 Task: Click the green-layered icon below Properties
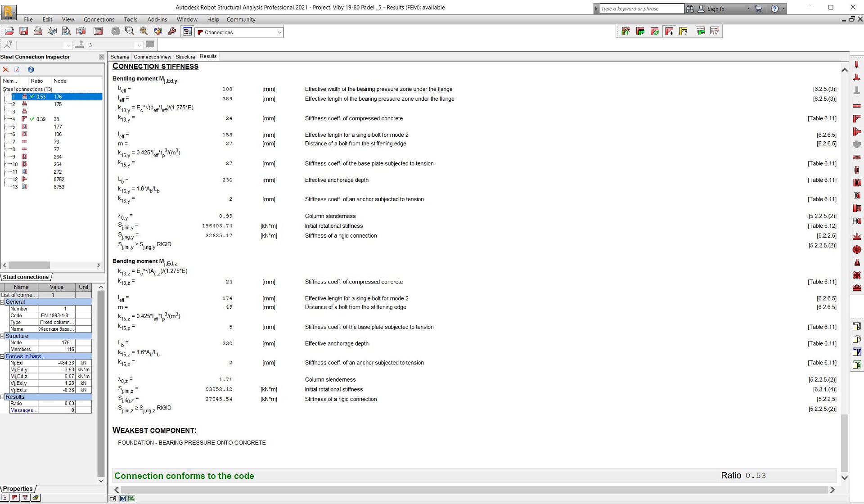point(36,498)
